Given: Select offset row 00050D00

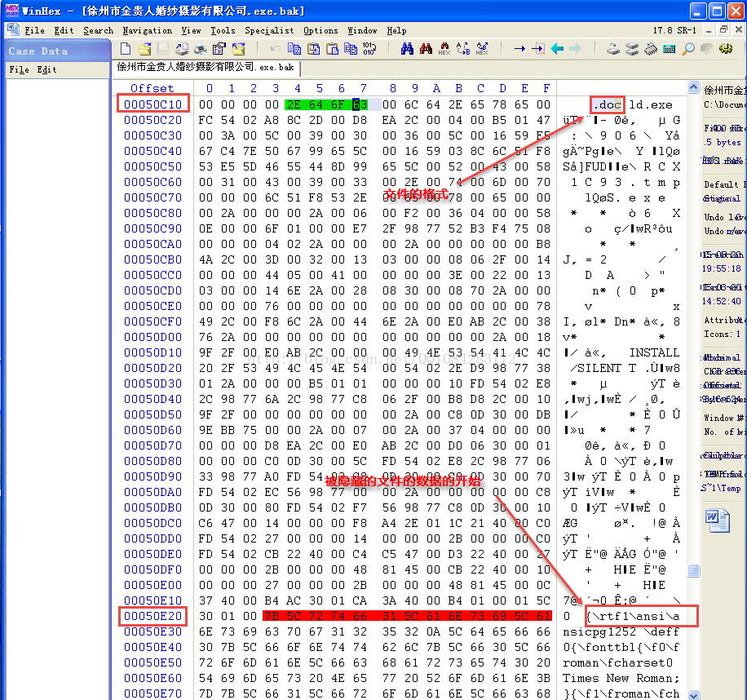Looking at the screenshot, I should [x=153, y=337].
